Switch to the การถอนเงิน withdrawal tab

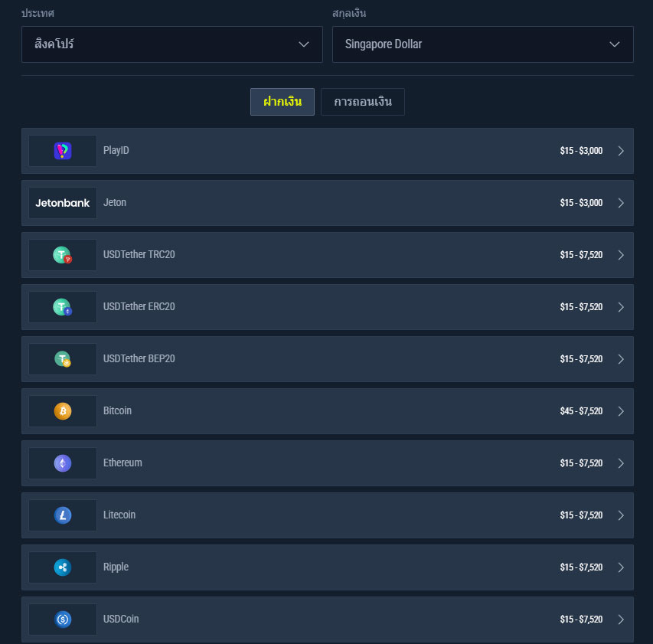[362, 101]
